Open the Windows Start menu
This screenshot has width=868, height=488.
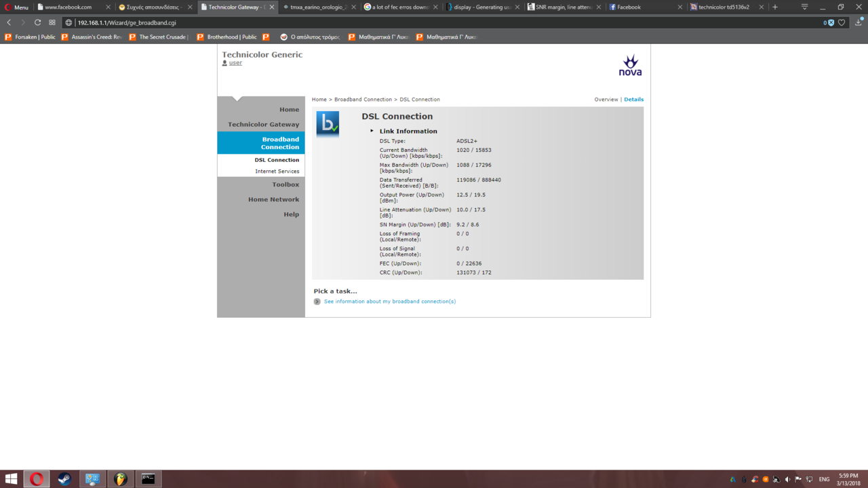pyautogui.click(x=11, y=479)
